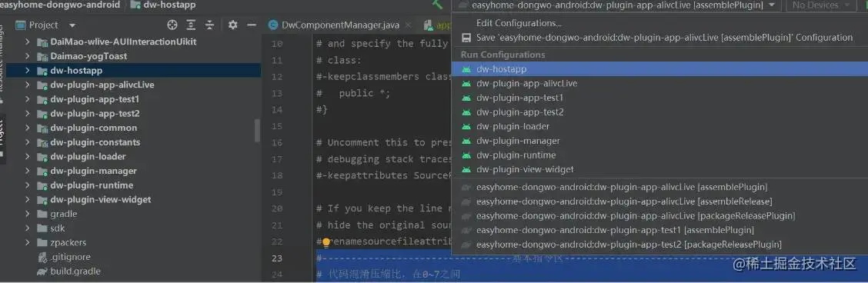Image resolution: width=868 pixels, height=283 pixels.
Task: Choose alivcLive [packageReleasePlugin] Gradle configuration
Action: [659, 216]
